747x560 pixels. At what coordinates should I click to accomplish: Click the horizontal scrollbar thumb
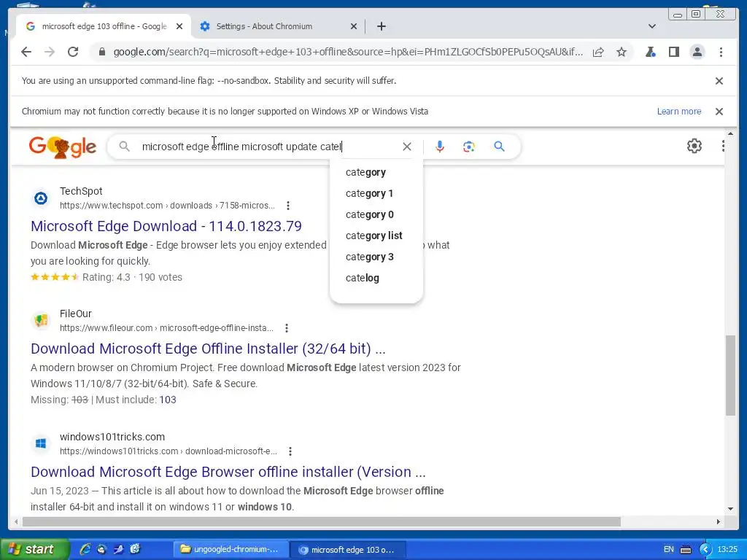[x=322, y=522]
